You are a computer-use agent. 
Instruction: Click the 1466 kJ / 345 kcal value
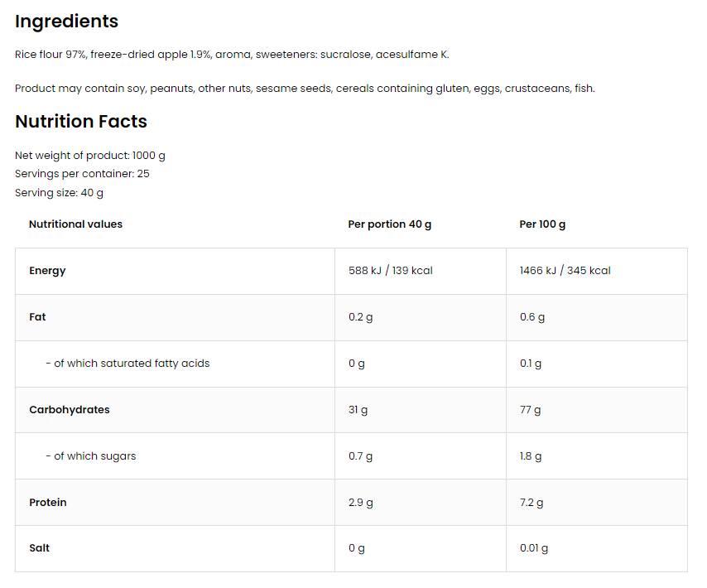pos(565,271)
